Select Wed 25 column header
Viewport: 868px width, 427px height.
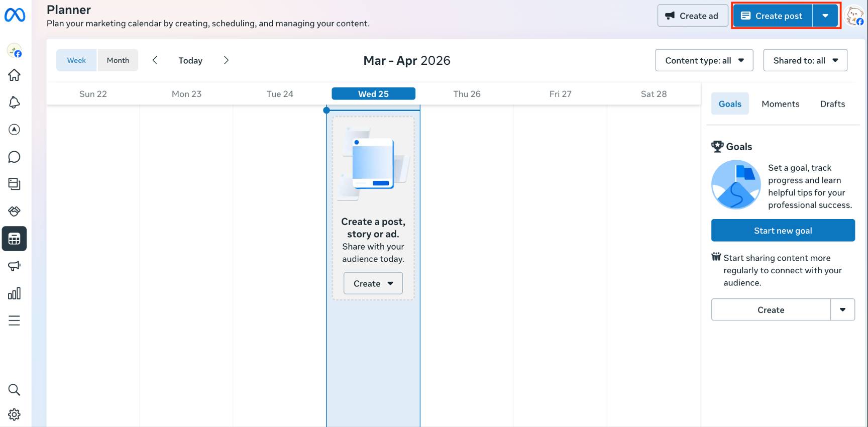(x=373, y=94)
